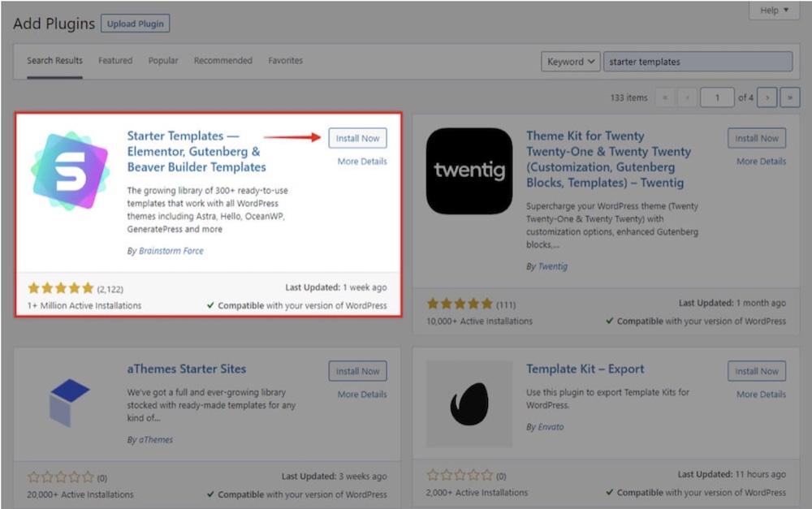
Task: Click the "20,000+ Active Installations" text
Action: 80,494
